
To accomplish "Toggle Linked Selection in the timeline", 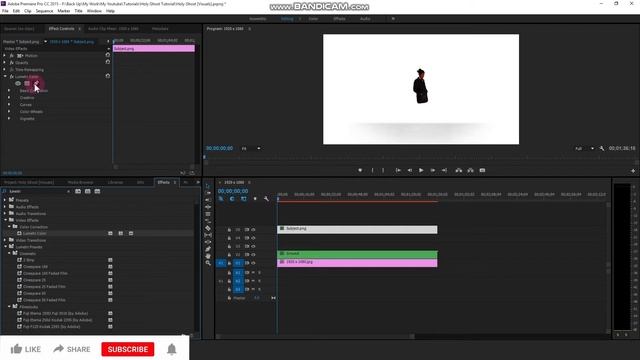I will [244, 199].
